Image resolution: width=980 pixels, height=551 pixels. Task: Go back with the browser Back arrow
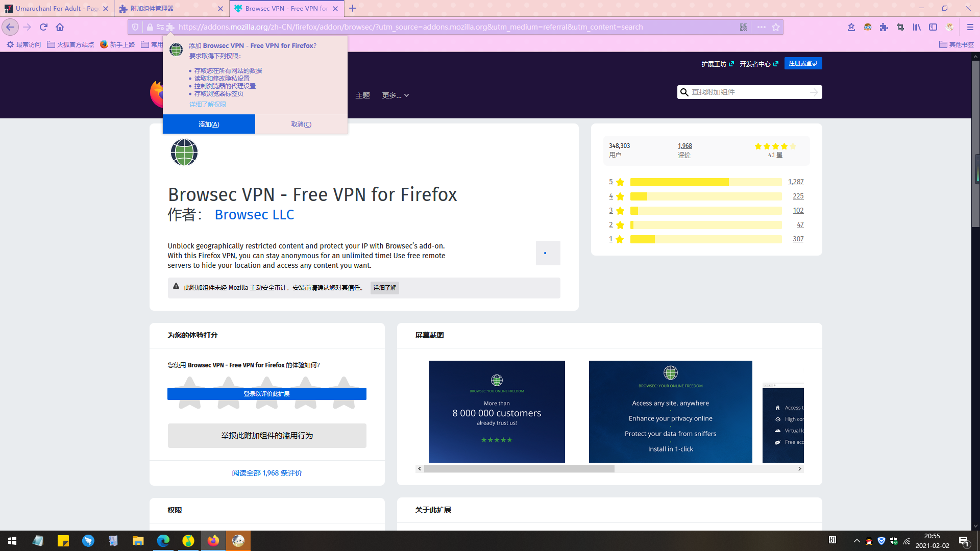(10, 27)
